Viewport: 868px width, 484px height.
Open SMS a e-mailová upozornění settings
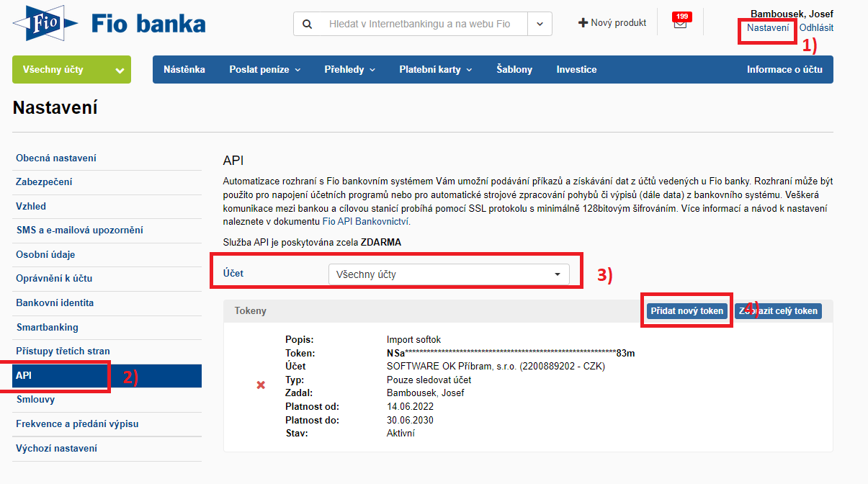click(79, 230)
